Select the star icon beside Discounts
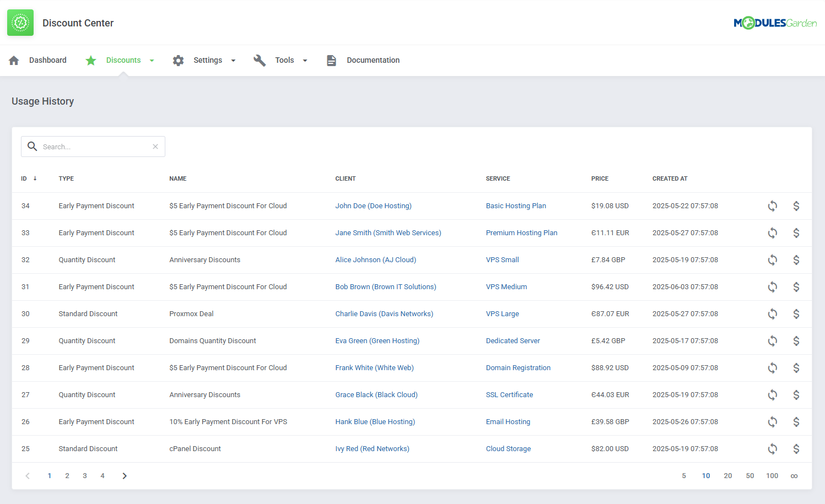Image resolution: width=825 pixels, height=504 pixels. tap(91, 60)
